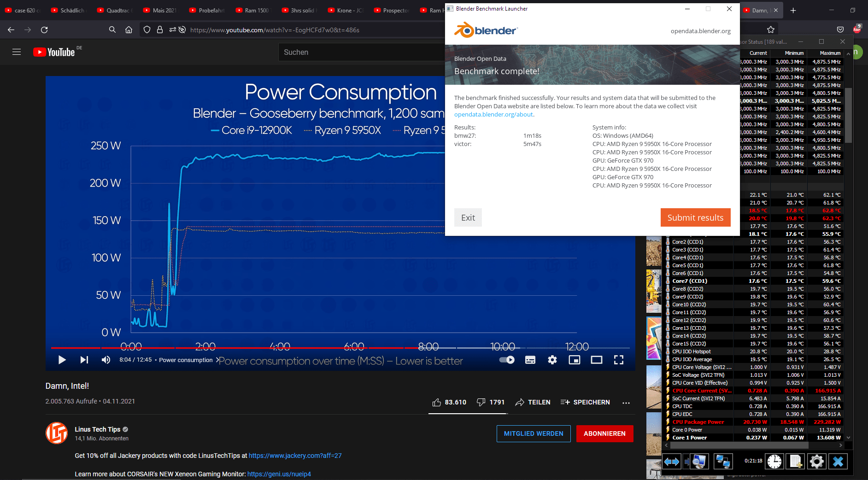Switch to the 'Krone - JCB' tab
The image size is (868, 480).
click(345, 10)
